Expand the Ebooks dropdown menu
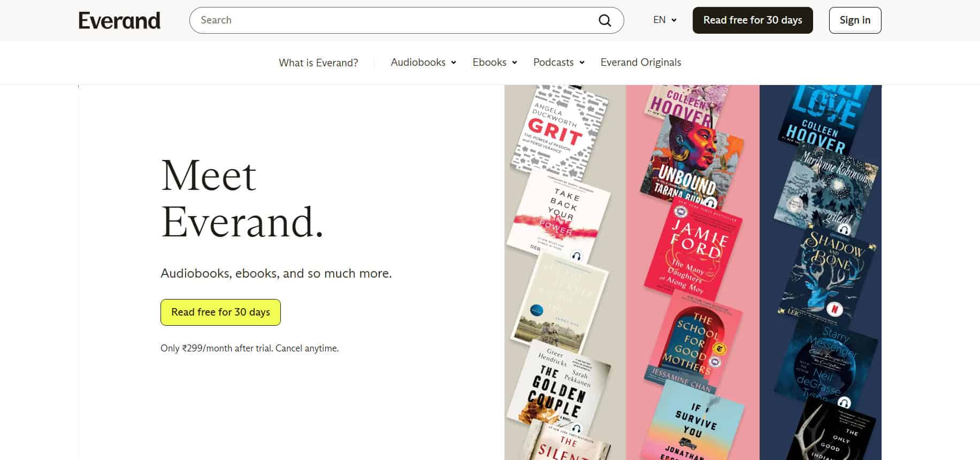 (x=494, y=63)
